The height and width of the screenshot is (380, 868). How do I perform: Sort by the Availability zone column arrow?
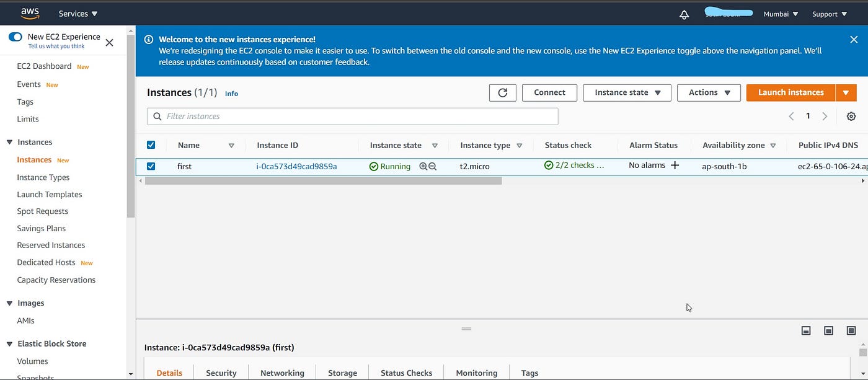click(x=773, y=146)
